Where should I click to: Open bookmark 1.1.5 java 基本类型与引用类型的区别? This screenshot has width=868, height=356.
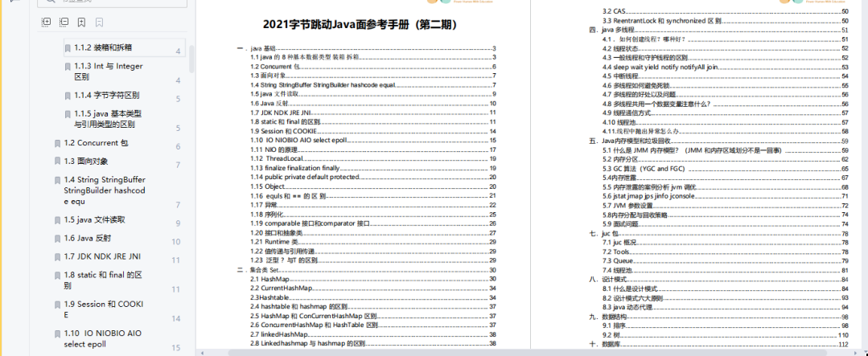(x=108, y=119)
